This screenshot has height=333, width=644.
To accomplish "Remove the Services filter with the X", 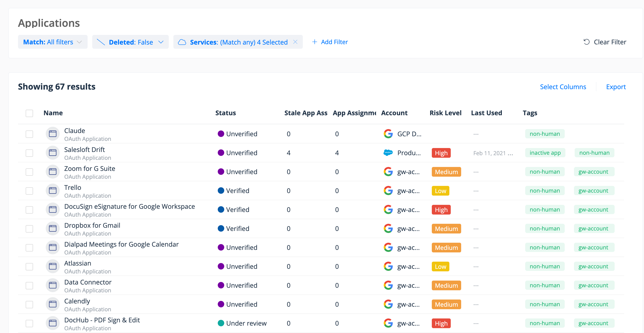I will (295, 42).
